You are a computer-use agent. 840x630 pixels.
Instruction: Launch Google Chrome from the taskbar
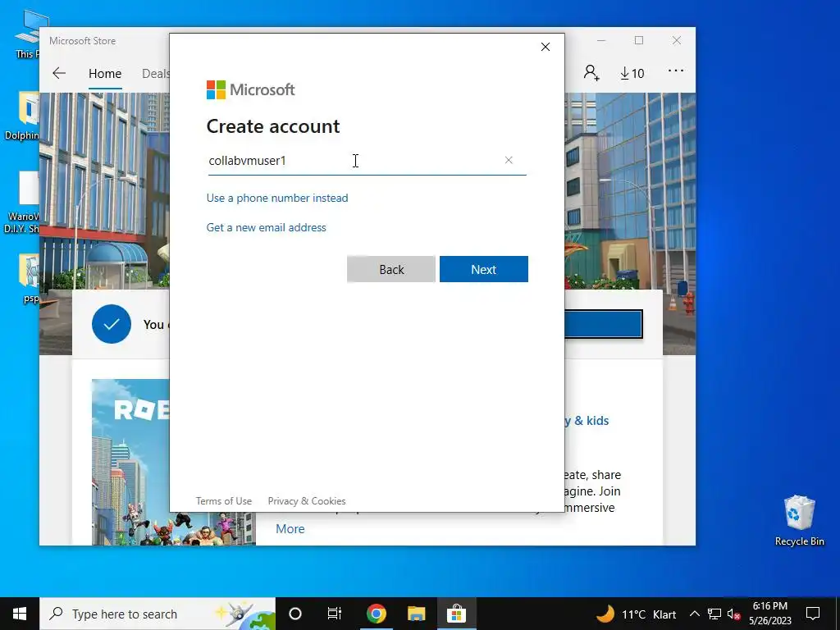click(x=376, y=614)
